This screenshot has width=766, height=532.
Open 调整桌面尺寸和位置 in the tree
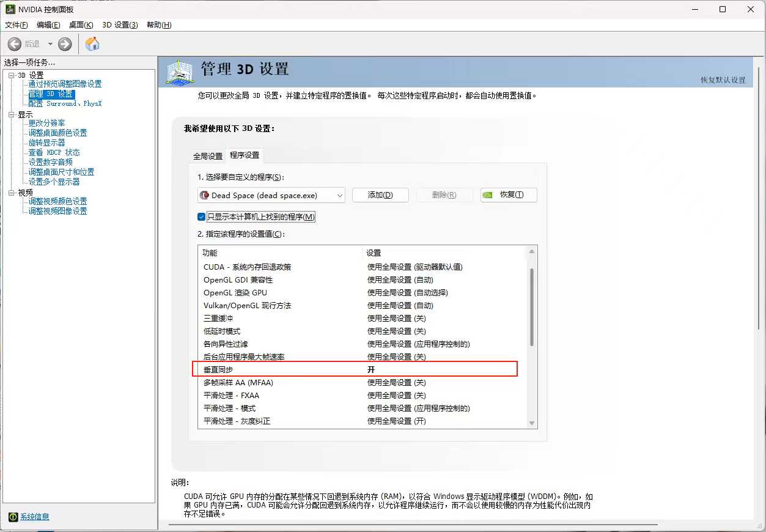pos(61,172)
